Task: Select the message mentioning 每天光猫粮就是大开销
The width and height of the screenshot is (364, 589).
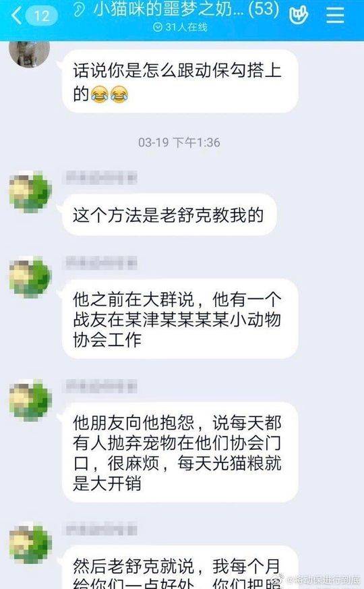Action: click(180, 452)
